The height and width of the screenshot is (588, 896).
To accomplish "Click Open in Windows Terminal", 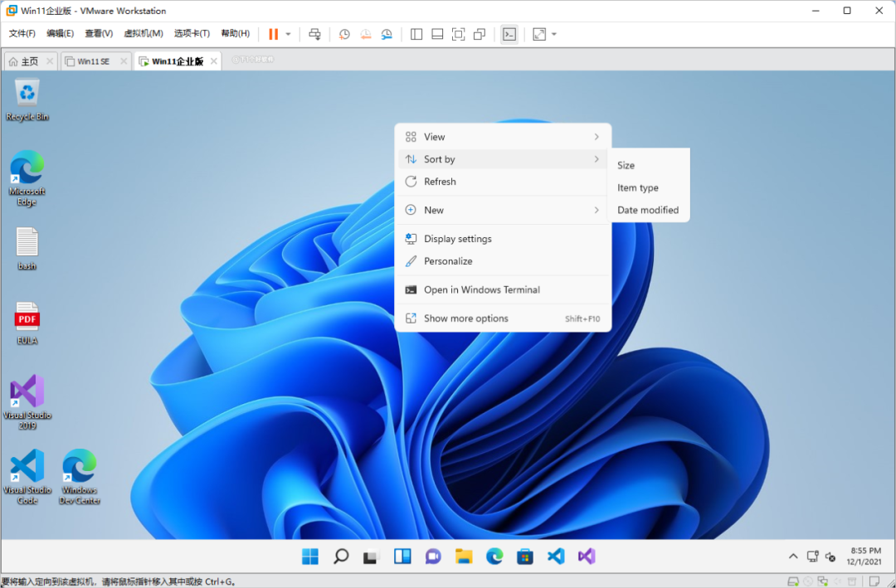I will tap(481, 290).
